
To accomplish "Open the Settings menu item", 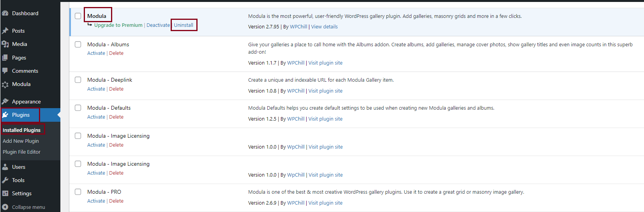I will click(21, 193).
